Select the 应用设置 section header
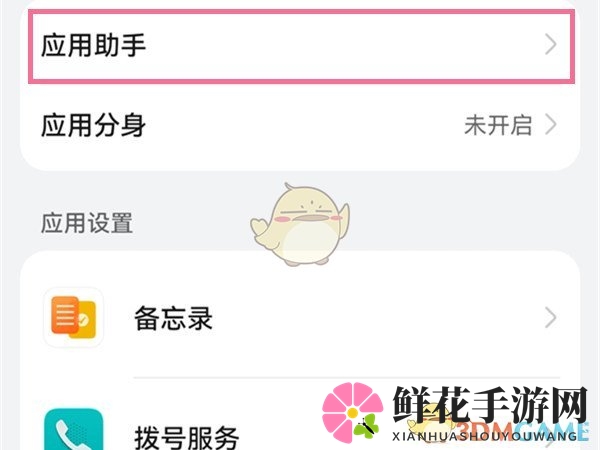600x450 pixels. click(87, 223)
